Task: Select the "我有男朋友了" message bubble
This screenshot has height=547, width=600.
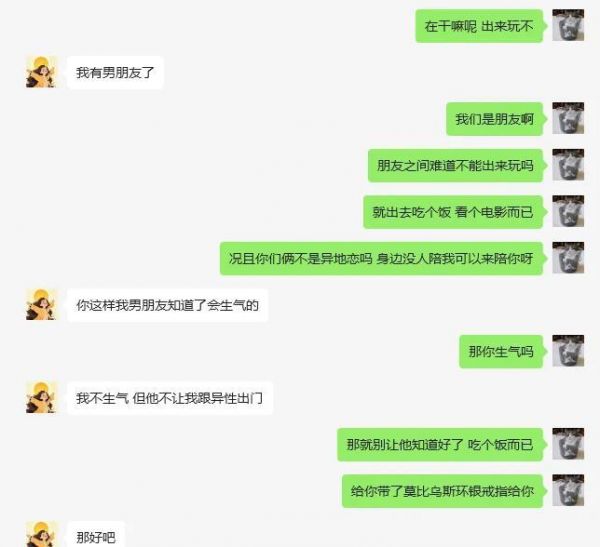Action: 115,72
